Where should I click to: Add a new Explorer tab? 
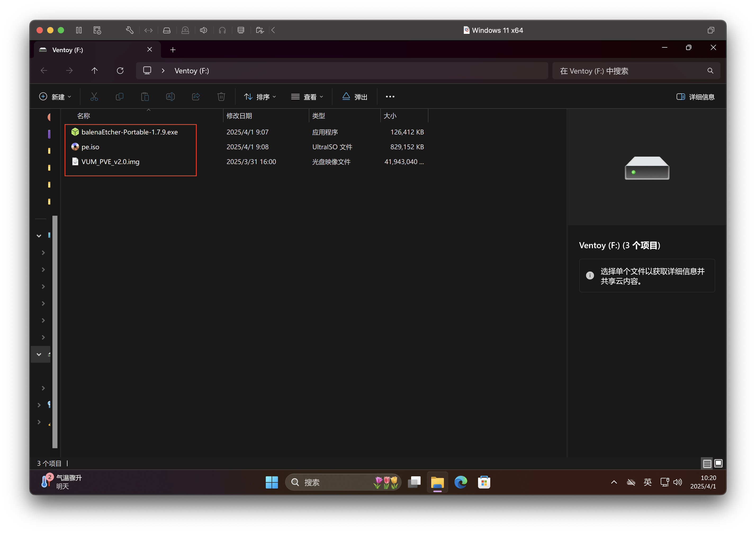pyautogui.click(x=173, y=50)
